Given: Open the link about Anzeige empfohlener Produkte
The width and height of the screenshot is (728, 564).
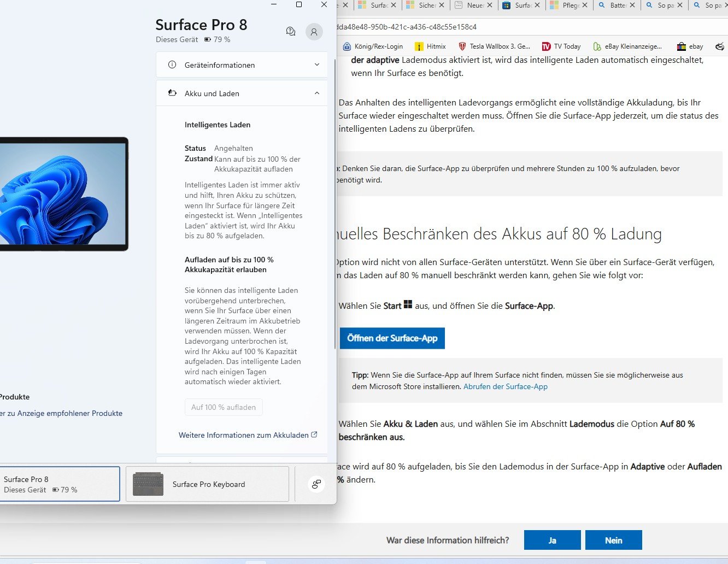Looking at the screenshot, I should [x=61, y=413].
